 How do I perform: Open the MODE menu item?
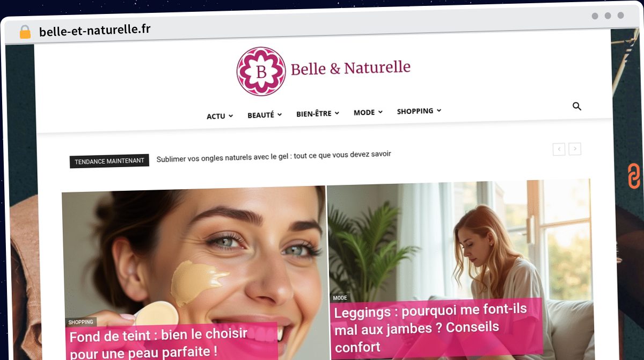click(368, 112)
